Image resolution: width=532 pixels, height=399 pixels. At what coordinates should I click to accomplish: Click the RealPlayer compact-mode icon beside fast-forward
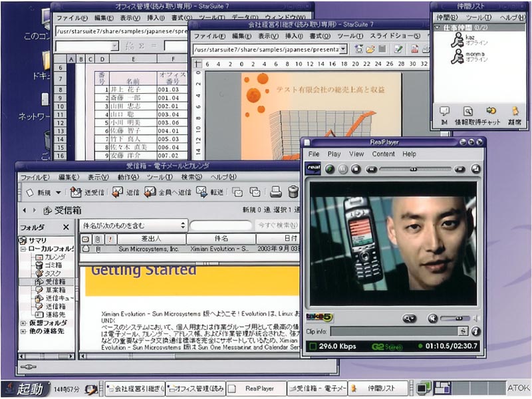[475, 169]
